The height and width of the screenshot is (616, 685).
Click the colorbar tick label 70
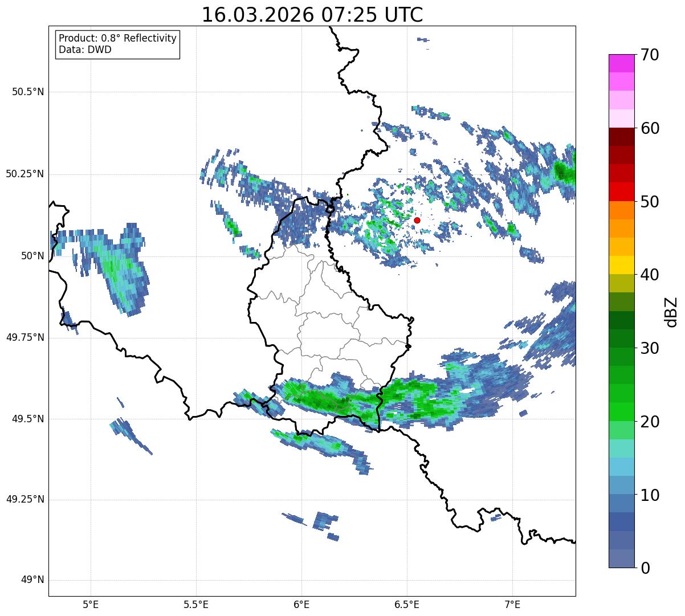[650, 55]
